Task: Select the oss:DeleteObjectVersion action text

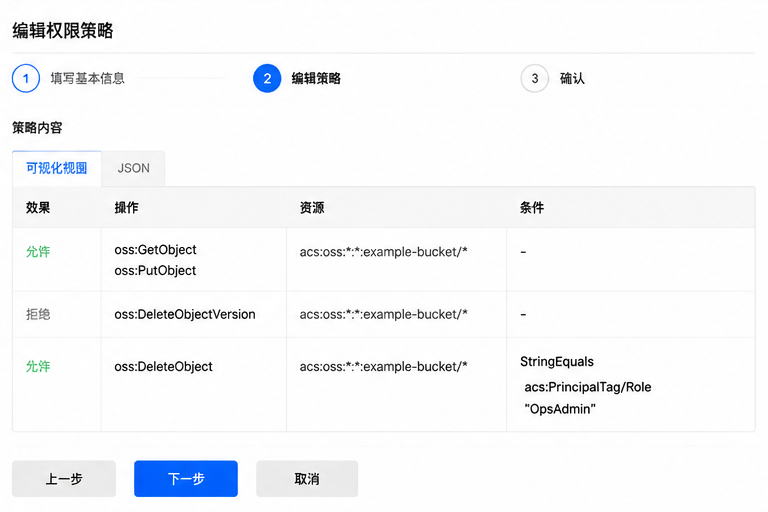Action: [185, 315]
